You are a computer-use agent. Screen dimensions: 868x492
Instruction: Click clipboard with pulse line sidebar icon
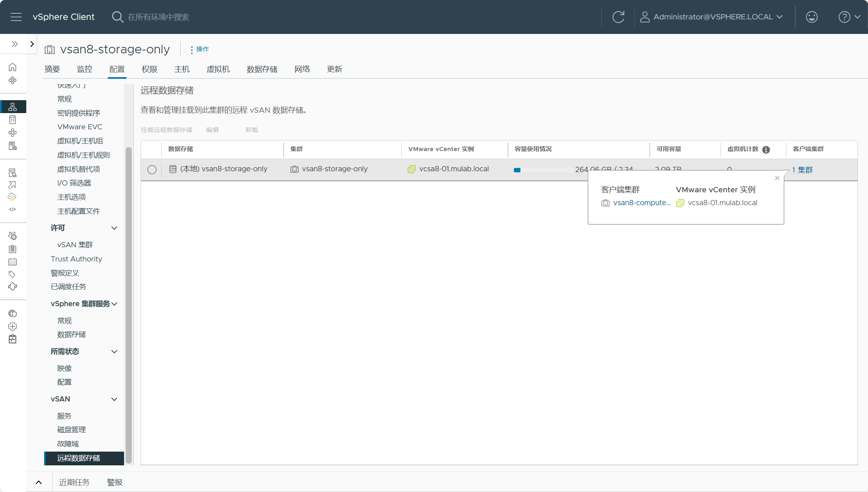13,339
